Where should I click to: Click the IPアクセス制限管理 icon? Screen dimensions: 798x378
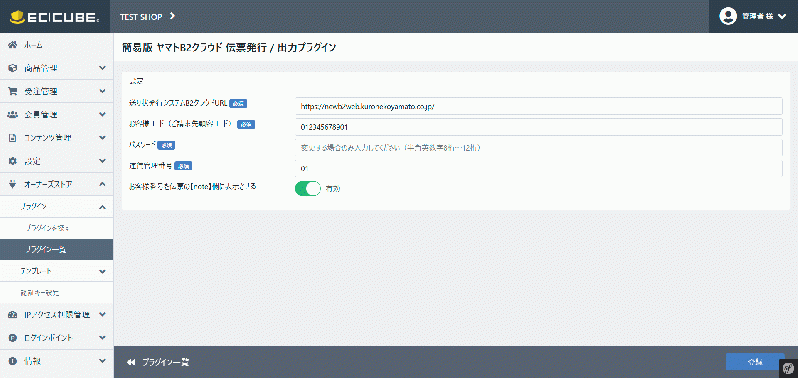pos(13,315)
